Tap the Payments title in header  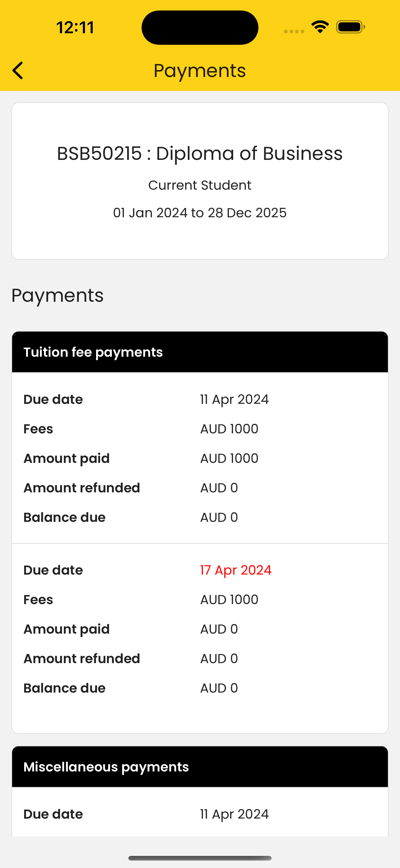pyautogui.click(x=200, y=70)
